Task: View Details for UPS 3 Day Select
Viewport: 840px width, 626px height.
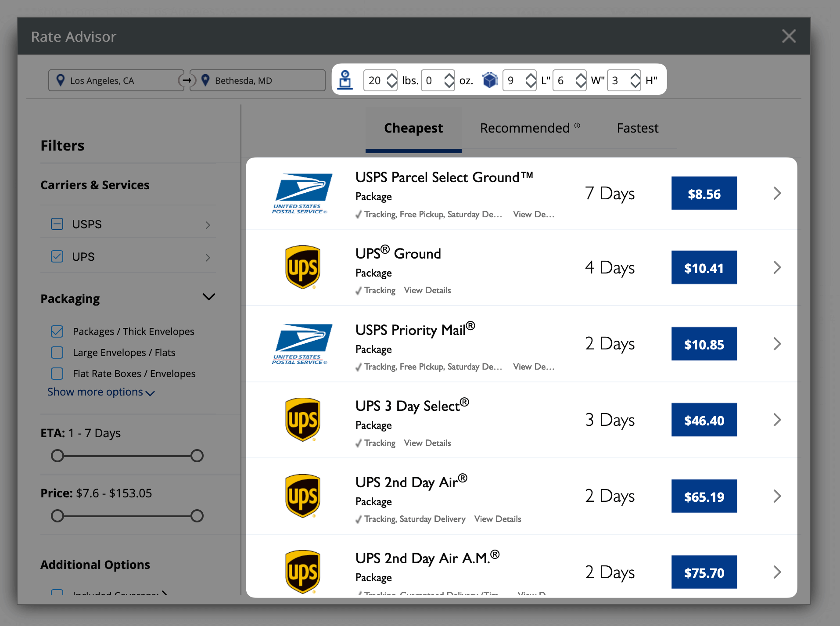Action: pos(427,443)
